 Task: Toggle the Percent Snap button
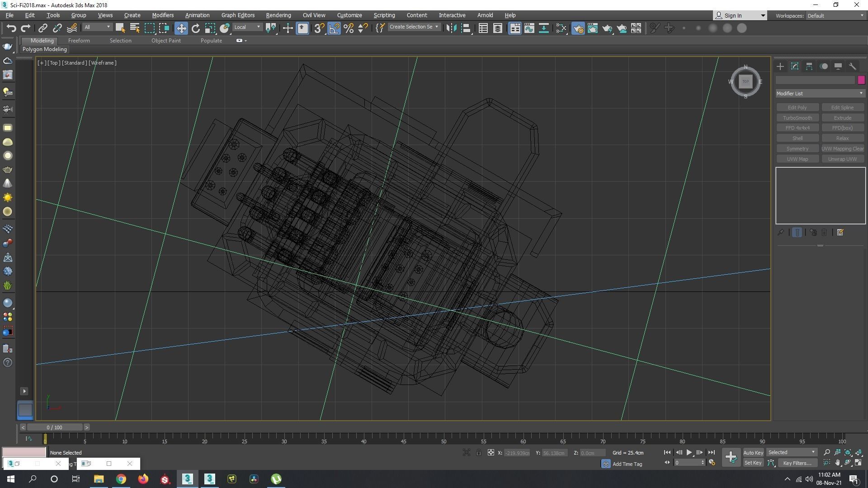click(x=349, y=28)
